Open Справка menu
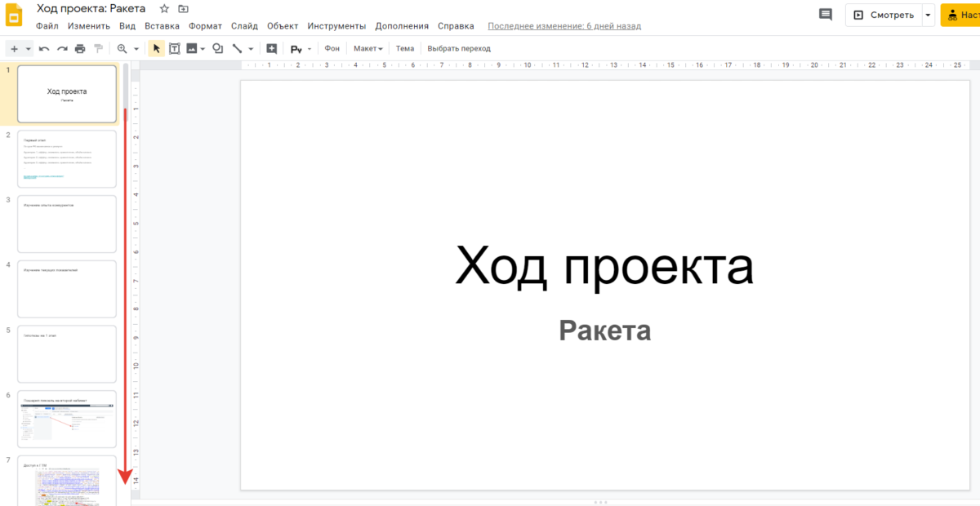The image size is (980, 506). tap(456, 26)
